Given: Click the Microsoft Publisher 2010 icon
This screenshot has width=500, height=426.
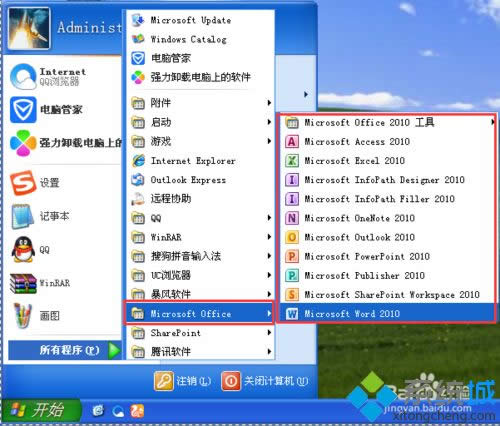Looking at the screenshot, I should coord(292,276).
